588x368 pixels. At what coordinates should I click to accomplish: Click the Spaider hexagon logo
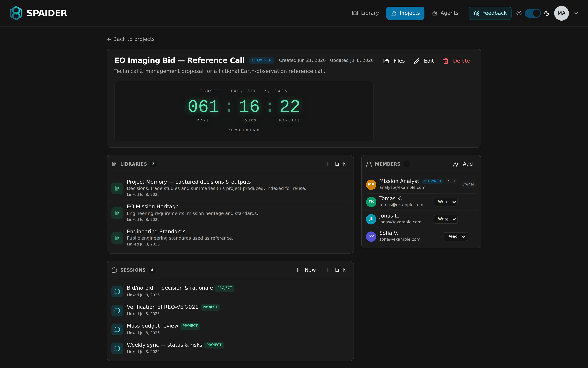(x=16, y=13)
